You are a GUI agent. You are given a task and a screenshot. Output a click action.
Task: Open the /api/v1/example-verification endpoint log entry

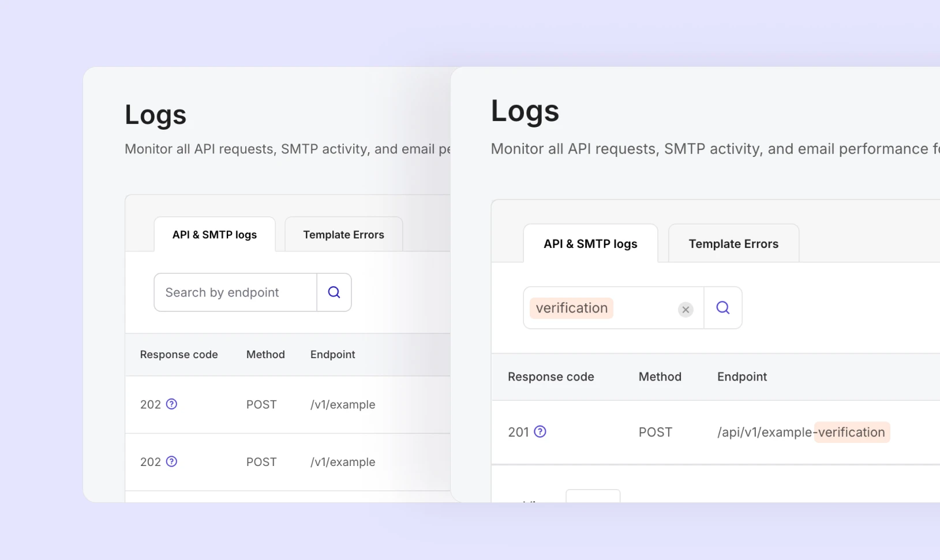[801, 433]
